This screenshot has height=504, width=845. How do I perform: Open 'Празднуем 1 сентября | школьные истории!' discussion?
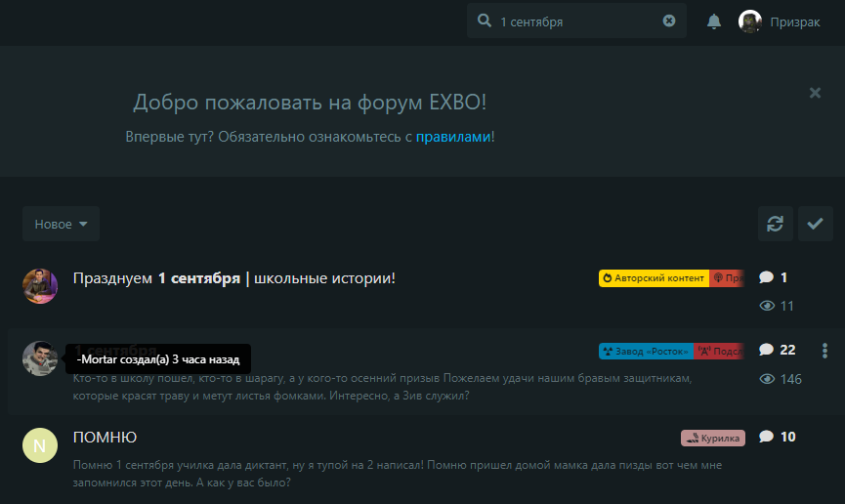(233, 278)
